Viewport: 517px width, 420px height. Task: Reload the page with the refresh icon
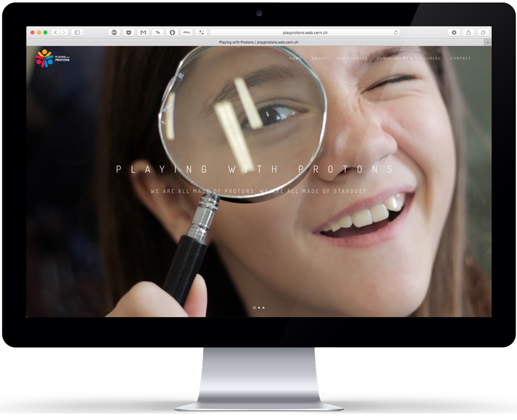(396, 32)
